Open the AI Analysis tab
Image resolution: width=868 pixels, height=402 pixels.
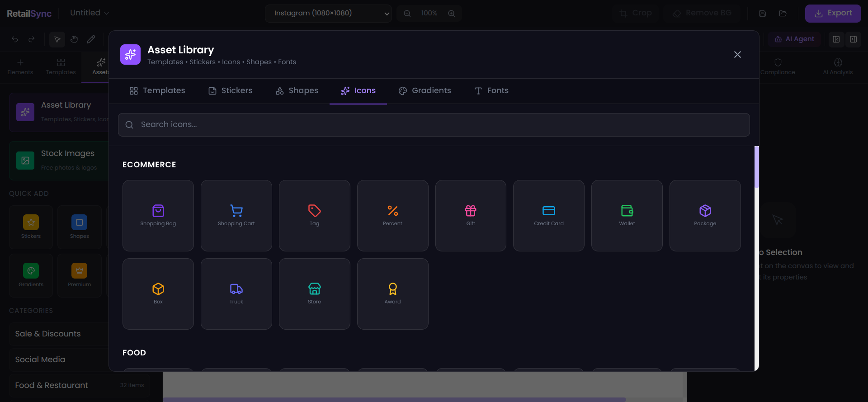pyautogui.click(x=838, y=67)
